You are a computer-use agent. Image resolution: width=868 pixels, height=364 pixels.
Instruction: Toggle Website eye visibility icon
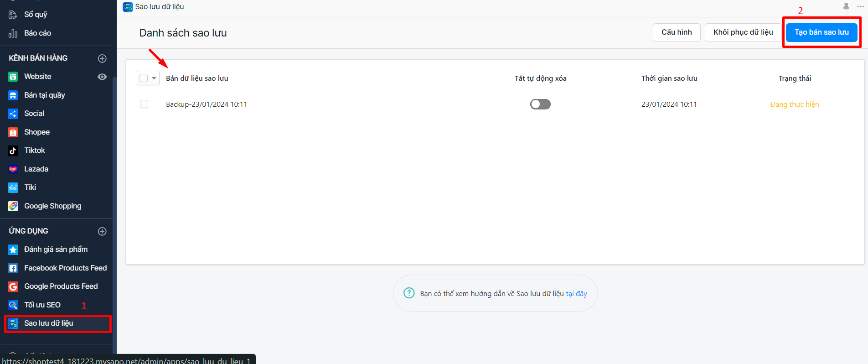102,77
